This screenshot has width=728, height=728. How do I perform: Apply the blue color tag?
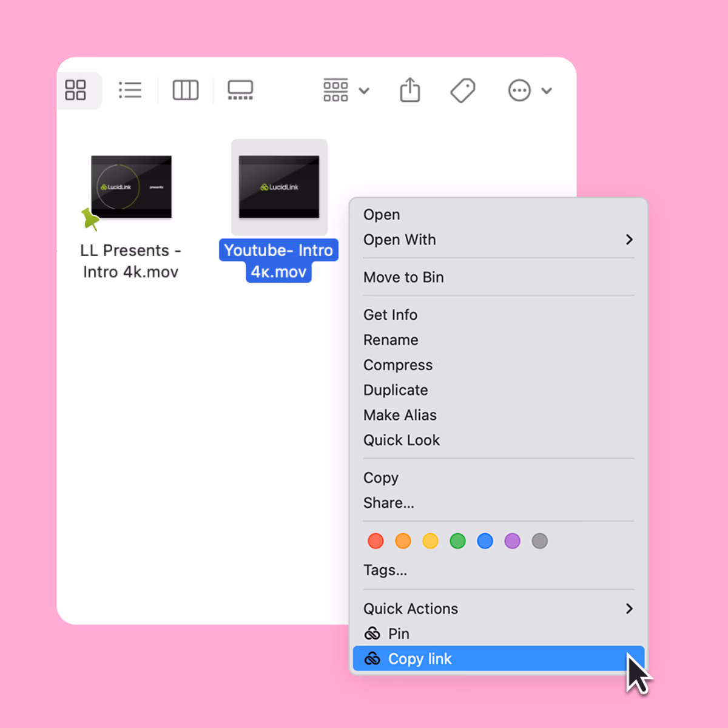485,541
